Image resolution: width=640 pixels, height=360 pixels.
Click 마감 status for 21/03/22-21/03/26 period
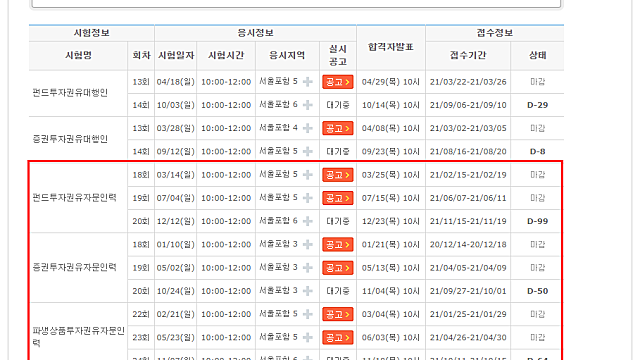pos(537,82)
